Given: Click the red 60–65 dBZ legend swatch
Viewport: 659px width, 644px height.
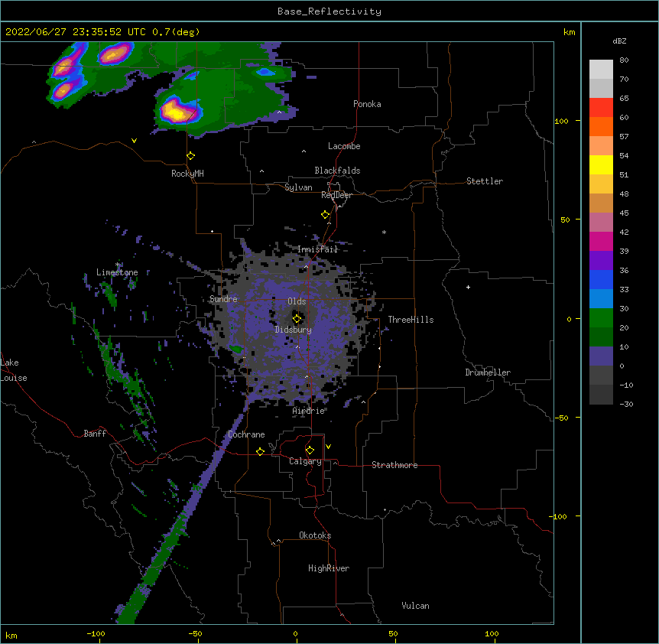Looking at the screenshot, I should [x=601, y=108].
